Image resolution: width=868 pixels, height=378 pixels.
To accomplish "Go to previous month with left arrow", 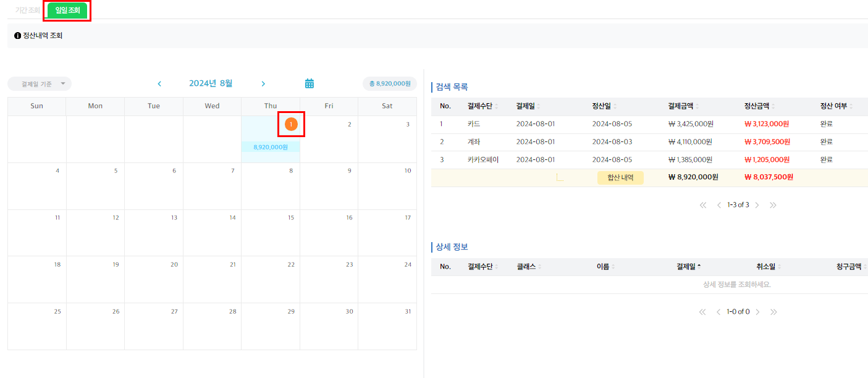I will tap(159, 83).
